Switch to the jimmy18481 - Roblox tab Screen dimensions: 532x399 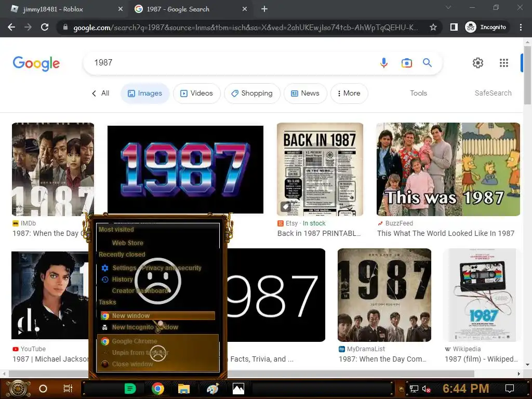[64, 9]
